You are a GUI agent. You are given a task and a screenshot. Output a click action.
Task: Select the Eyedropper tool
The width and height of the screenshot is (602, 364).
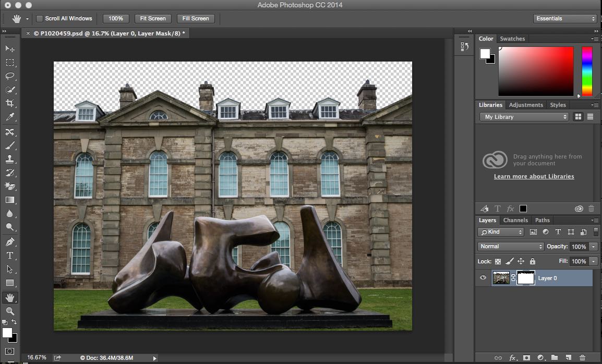coord(10,117)
